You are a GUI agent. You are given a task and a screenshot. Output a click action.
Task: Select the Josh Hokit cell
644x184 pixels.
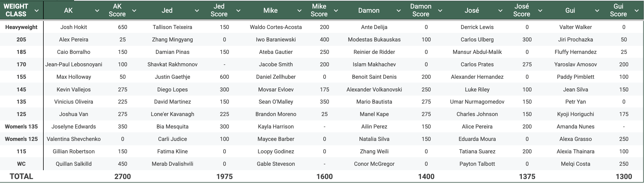74,27
